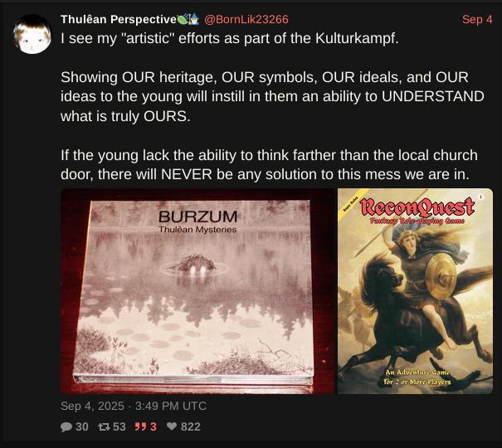Click the 822 likes count

pyautogui.click(x=191, y=427)
